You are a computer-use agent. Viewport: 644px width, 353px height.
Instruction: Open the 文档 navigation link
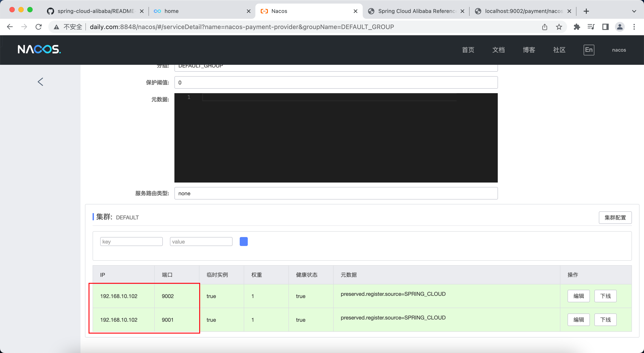tap(498, 50)
